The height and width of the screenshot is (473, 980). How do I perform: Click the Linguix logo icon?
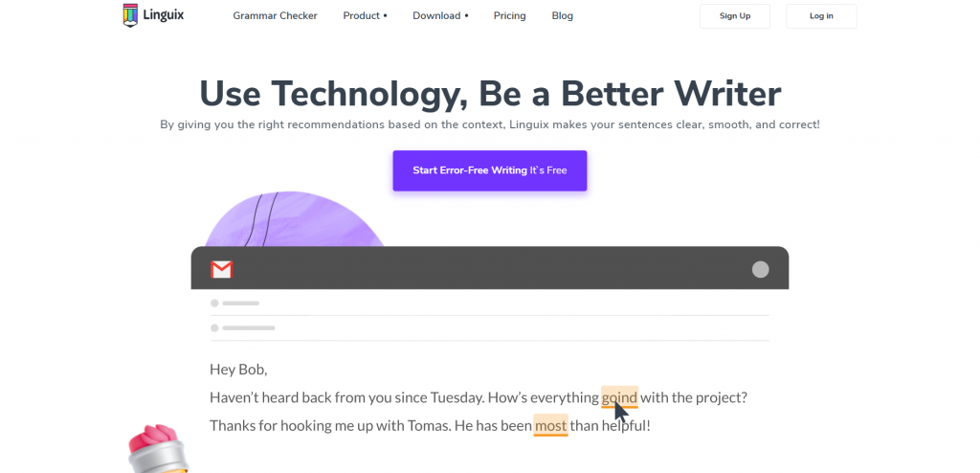click(x=130, y=15)
